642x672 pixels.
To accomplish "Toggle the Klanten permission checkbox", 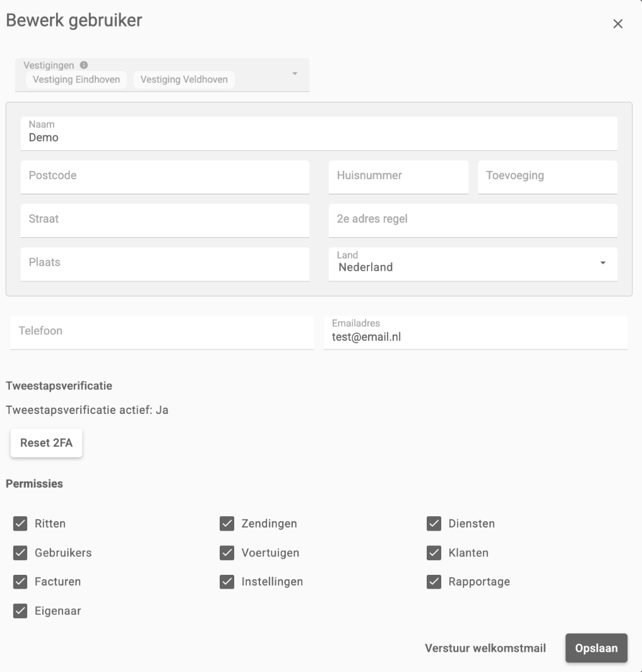I will click(434, 553).
